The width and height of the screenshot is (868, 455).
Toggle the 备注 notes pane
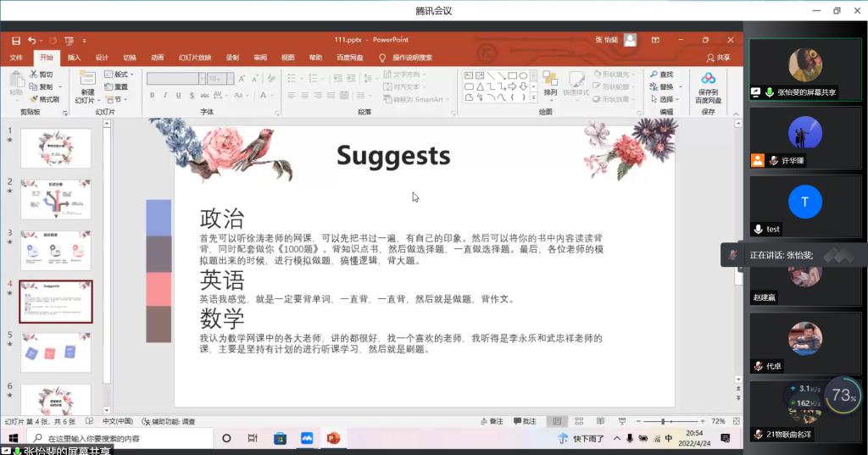492,421
